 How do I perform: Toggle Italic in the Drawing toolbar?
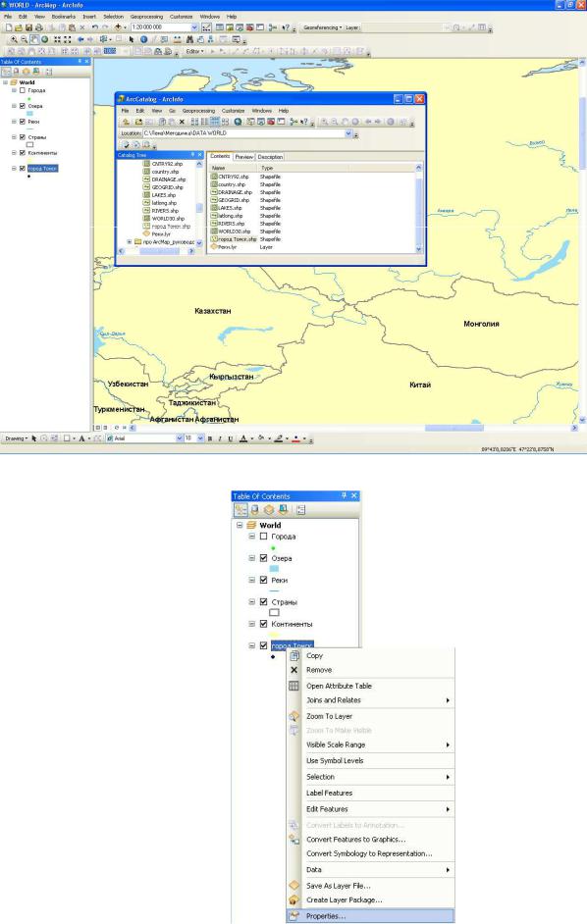click(220, 438)
